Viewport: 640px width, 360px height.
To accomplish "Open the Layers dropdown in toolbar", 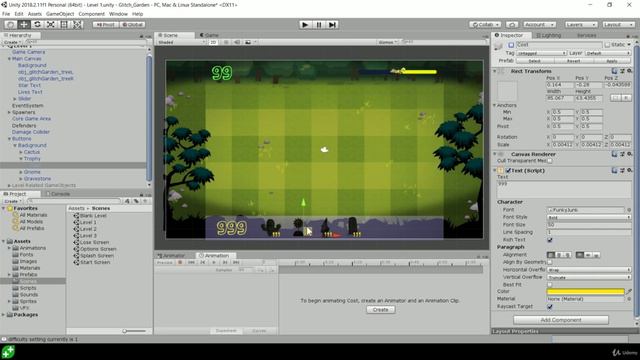I will (x=581, y=24).
